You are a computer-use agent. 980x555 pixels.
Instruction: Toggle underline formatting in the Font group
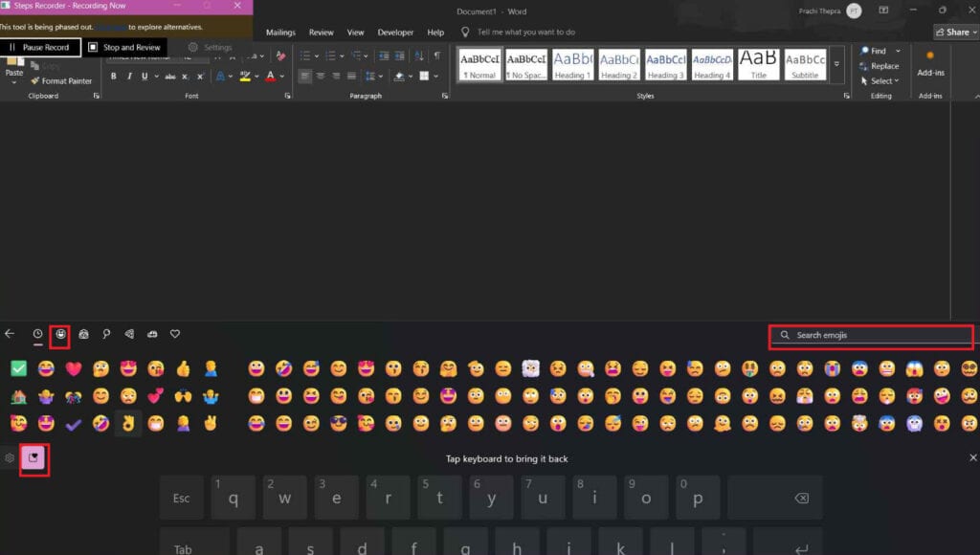pos(144,76)
